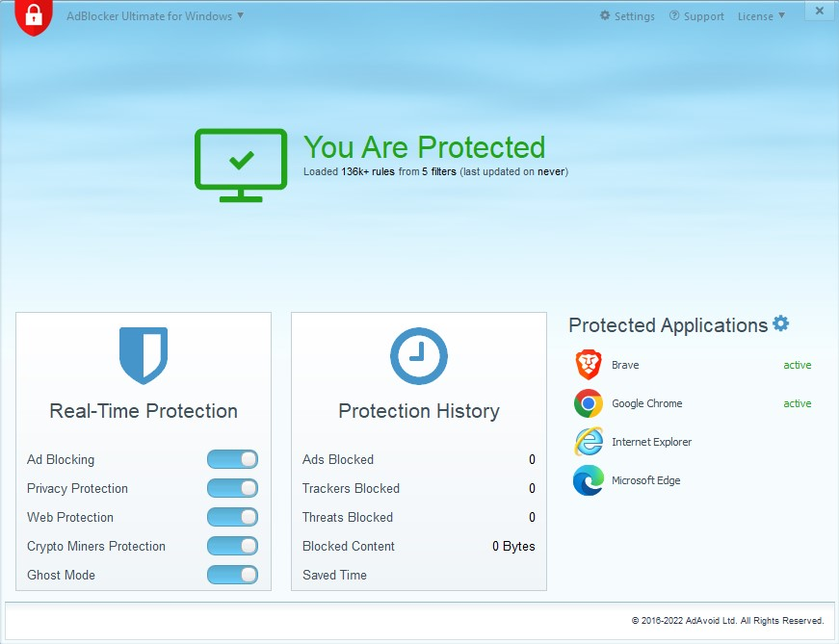The width and height of the screenshot is (839, 644).
Task: Toggle Privacy Protection switch
Action: (233, 488)
